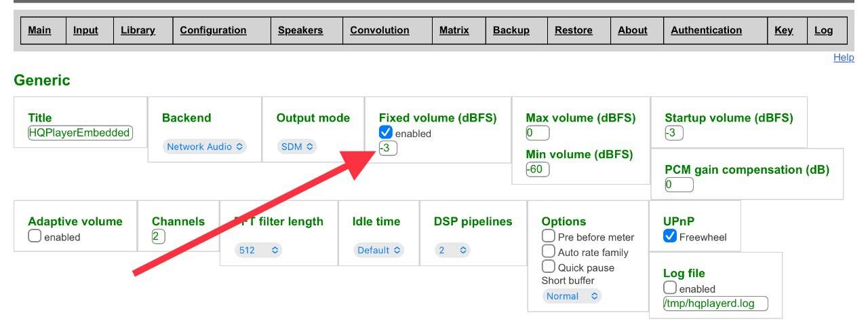The width and height of the screenshot is (868, 332).
Task: Disable the Fixed volume enabled checkbox
Action: (x=386, y=132)
